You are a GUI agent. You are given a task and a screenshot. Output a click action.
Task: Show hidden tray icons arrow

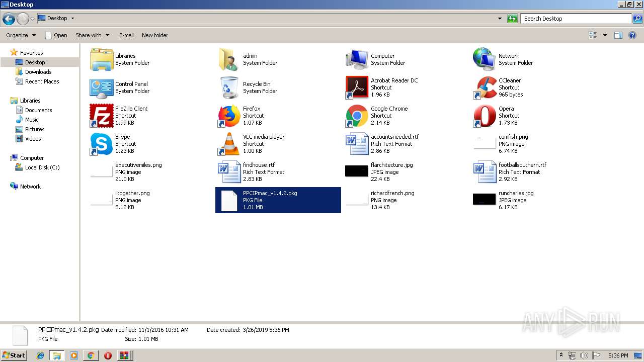[x=561, y=355]
